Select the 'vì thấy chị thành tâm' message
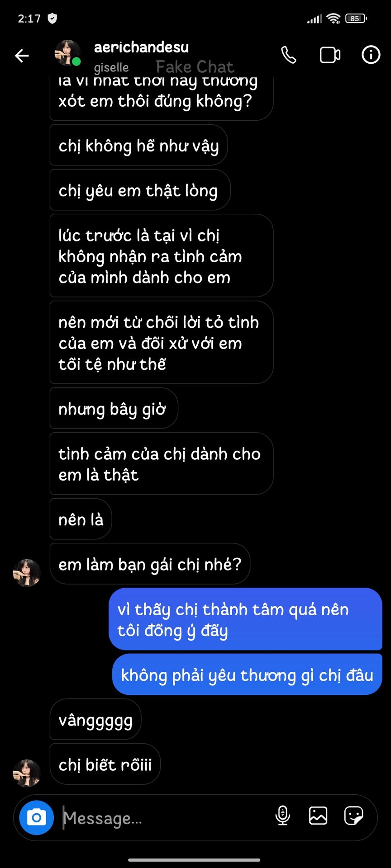This screenshot has height=868, width=391. click(x=245, y=619)
